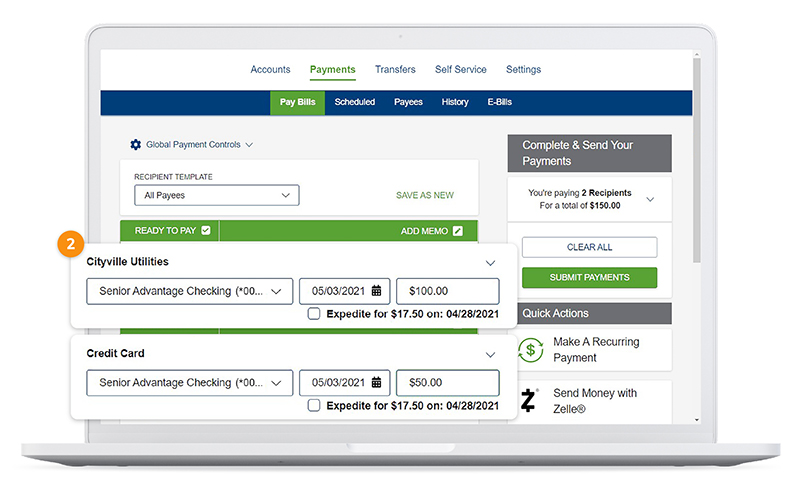Toggle the Ready To Pay checkbox
The width and height of the screenshot is (800, 500).
(x=206, y=231)
